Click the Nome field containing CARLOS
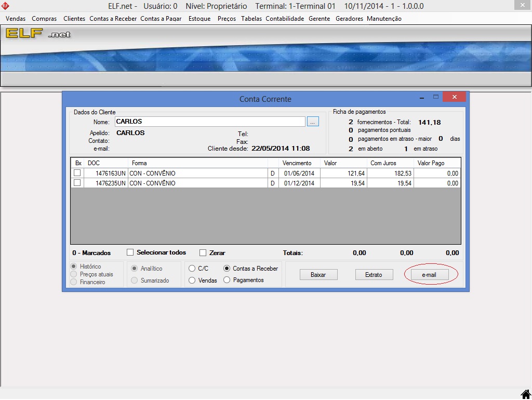532x400 pixels. pos(210,122)
